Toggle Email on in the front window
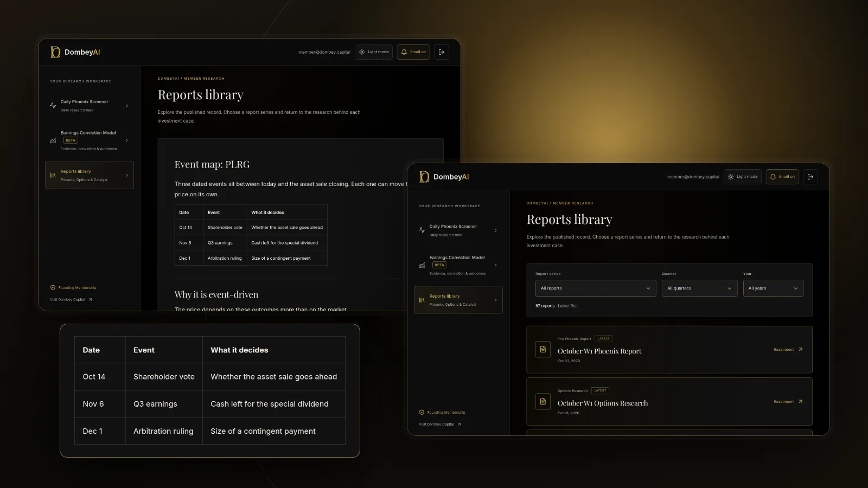This screenshot has height=488, width=868. coord(782,177)
